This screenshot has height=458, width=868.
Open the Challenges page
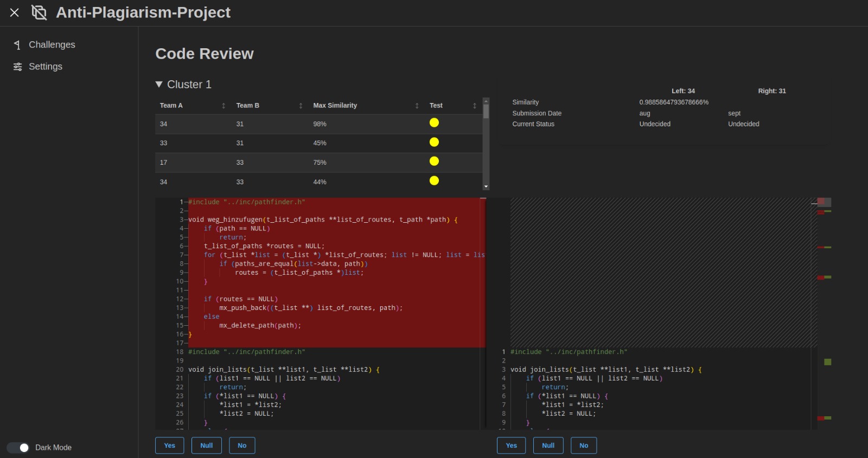click(52, 45)
